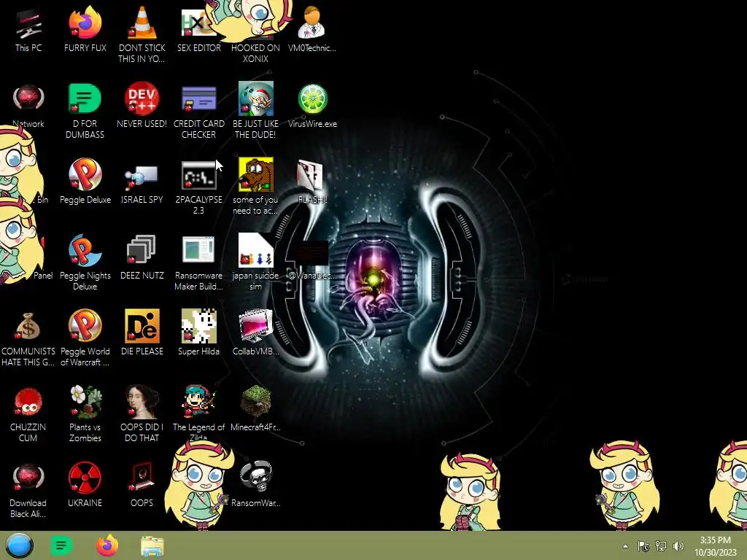Open File Explorer from the taskbar

pos(152,546)
